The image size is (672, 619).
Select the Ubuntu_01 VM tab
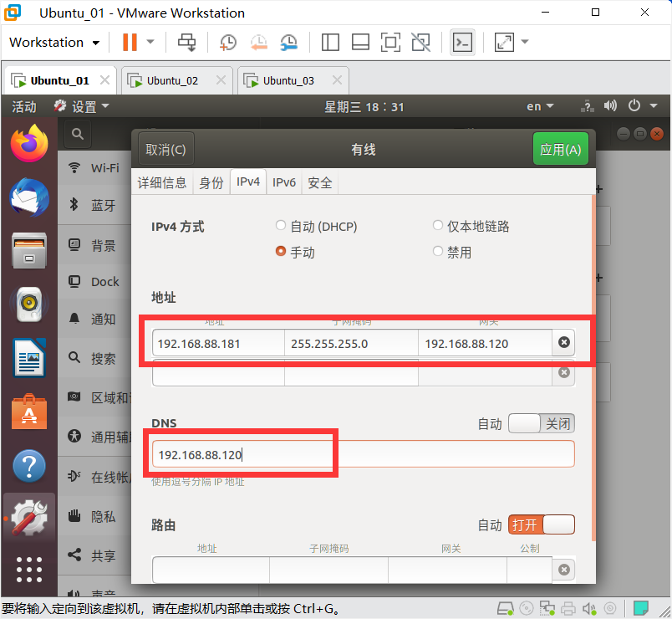59,80
